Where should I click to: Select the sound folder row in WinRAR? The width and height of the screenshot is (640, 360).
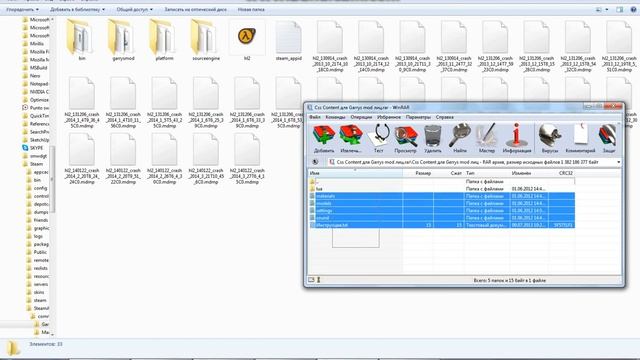click(442, 218)
